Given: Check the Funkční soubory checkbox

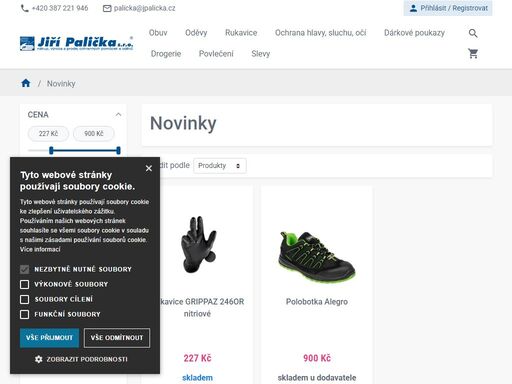Looking at the screenshot, I should [x=24, y=314].
